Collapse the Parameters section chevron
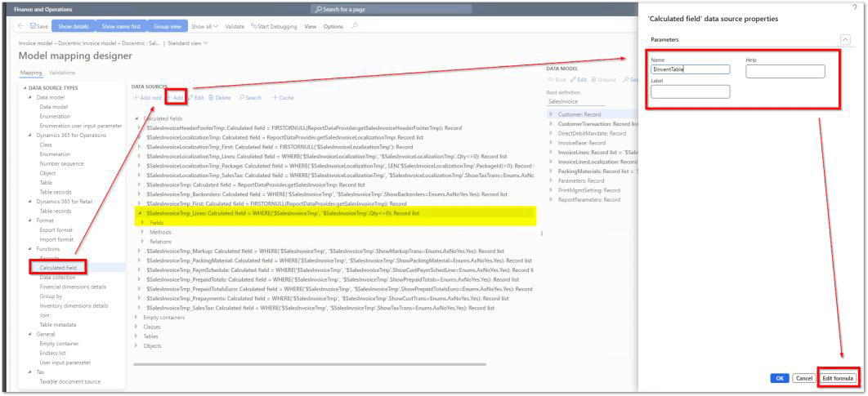Image resolution: width=868 pixels, height=396 pixels. pyautogui.click(x=844, y=39)
